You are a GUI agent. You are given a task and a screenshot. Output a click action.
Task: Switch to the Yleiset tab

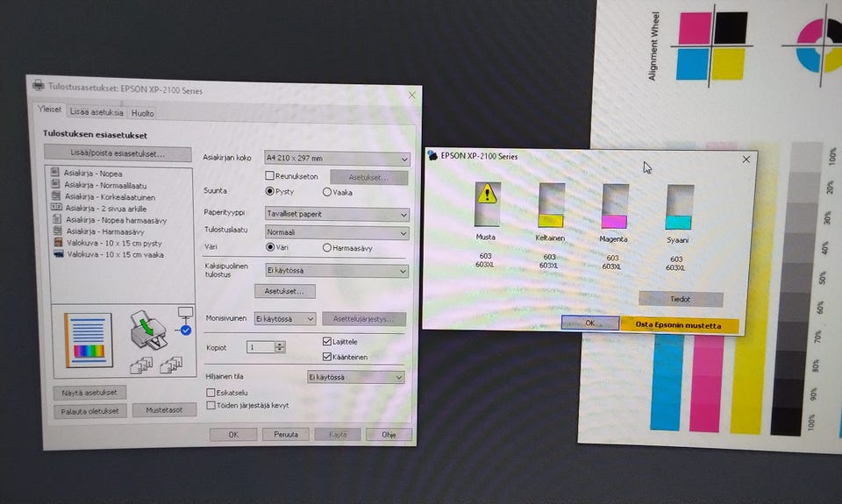tap(49, 109)
